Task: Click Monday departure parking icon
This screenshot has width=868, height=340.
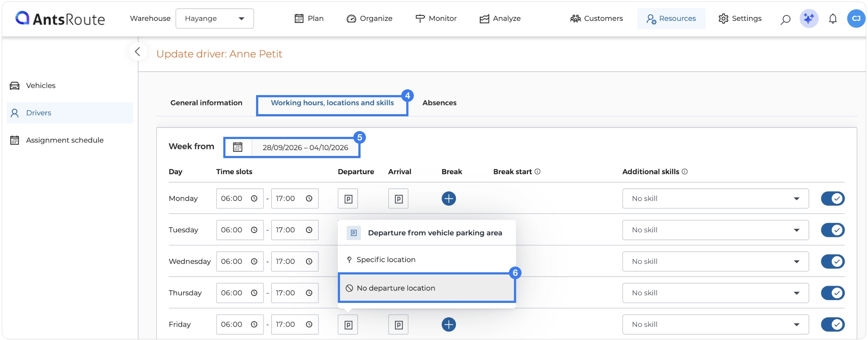Action: point(348,198)
